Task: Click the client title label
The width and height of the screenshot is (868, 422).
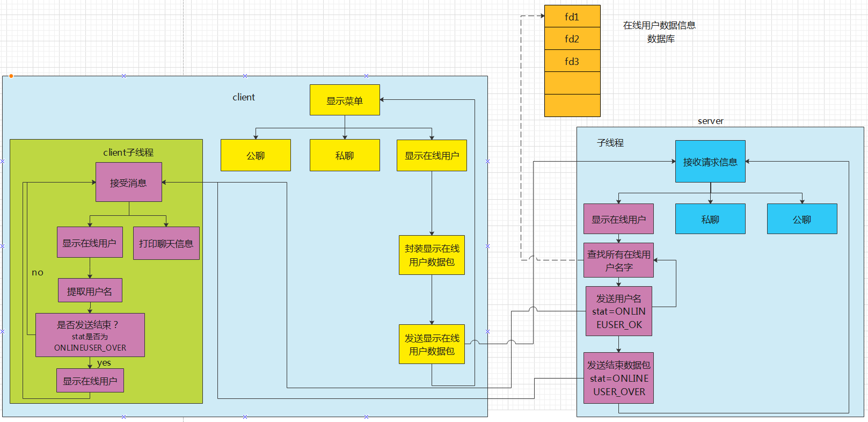Action: click(244, 97)
